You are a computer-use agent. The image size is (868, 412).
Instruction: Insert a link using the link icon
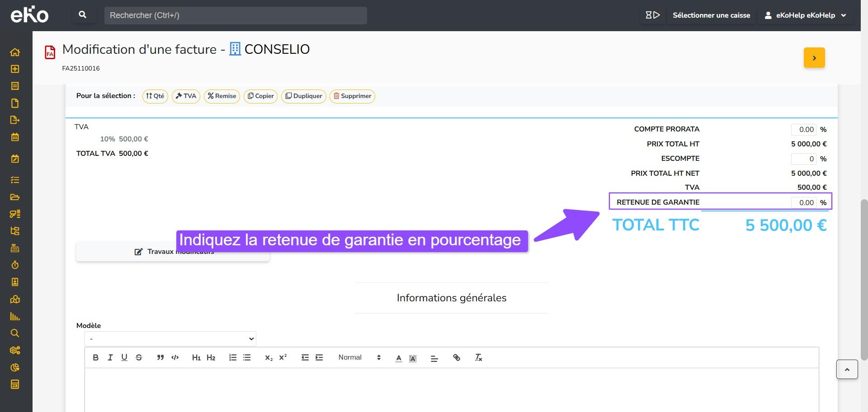(457, 357)
